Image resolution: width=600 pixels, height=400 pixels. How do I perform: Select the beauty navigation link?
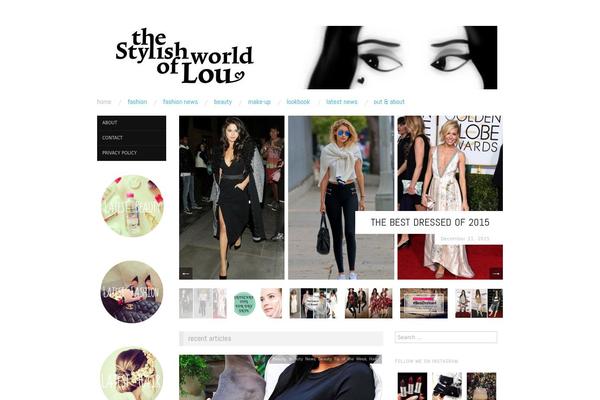223,102
